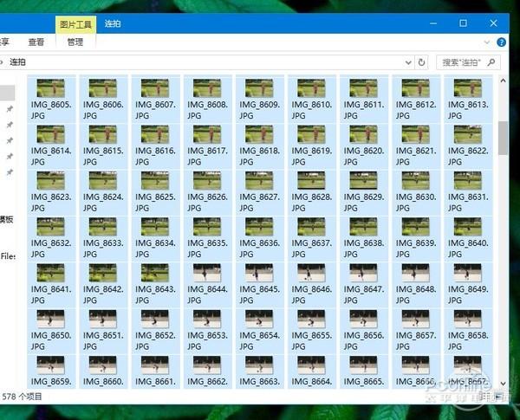Switch to the 图片工具 contextual tab

75,24
